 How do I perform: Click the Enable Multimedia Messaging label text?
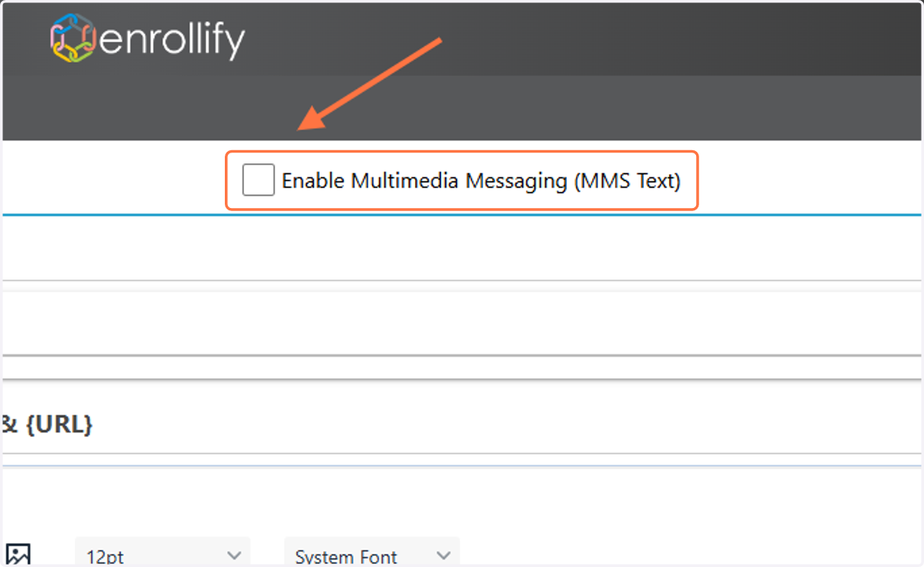tap(481, 181)
